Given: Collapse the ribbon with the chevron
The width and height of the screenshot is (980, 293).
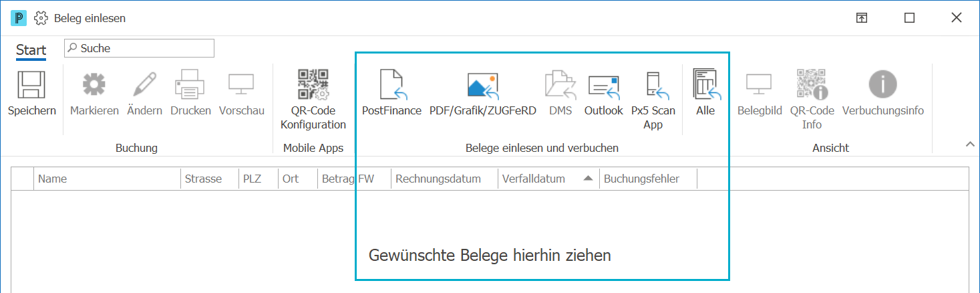Looking at the screenshot, I should tap(969, 144).
